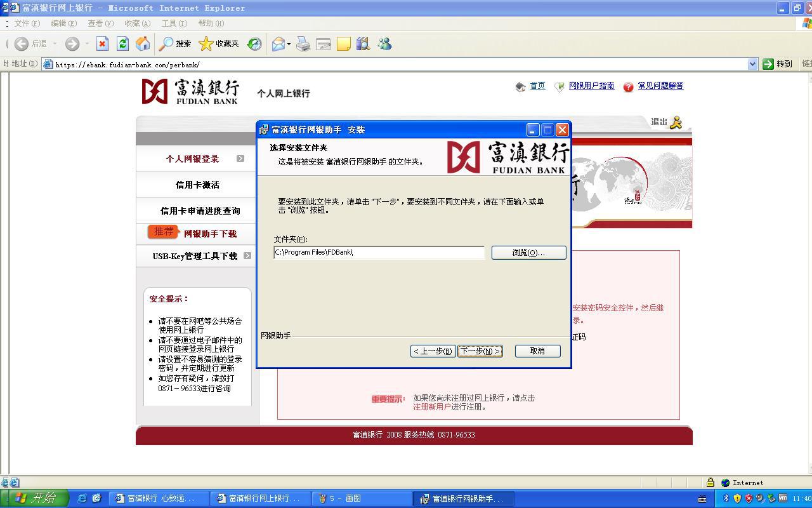The image size is (812, 508).
Task: Click the 浏览 browse folder button
Action: 528,253
